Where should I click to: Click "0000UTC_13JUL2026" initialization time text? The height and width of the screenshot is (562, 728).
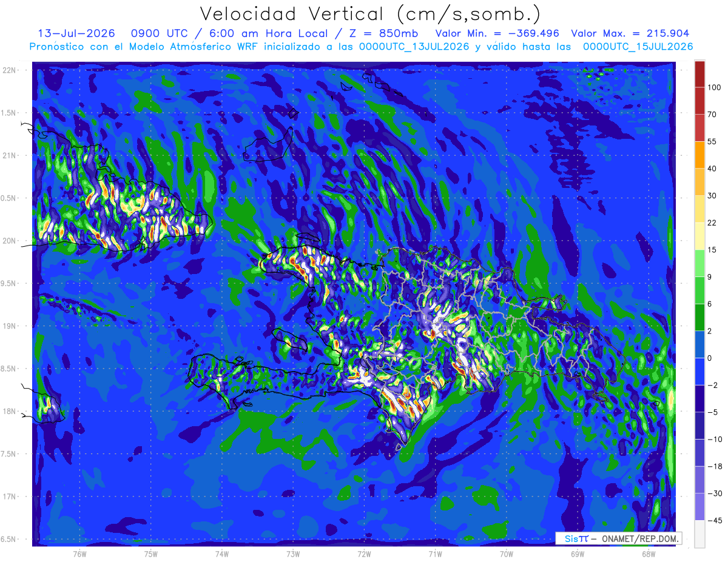[414, 47]
